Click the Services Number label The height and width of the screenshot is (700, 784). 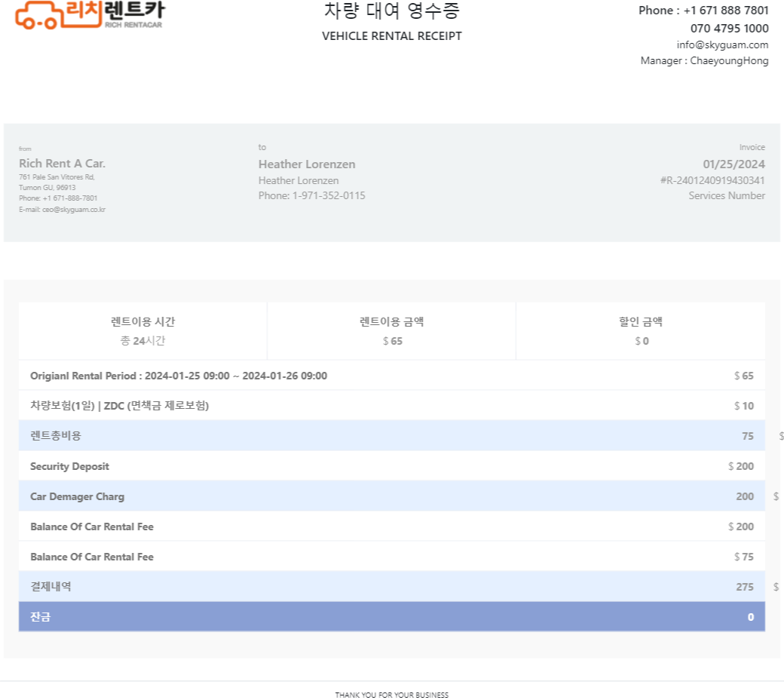pyautogui.click(x=727, y=195)
